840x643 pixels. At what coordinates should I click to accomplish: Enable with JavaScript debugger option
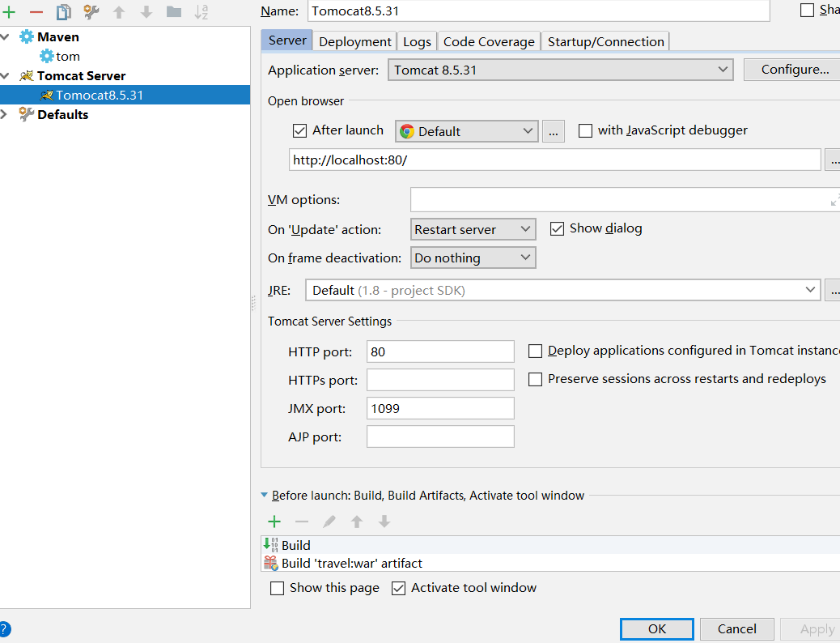[585, 130]
